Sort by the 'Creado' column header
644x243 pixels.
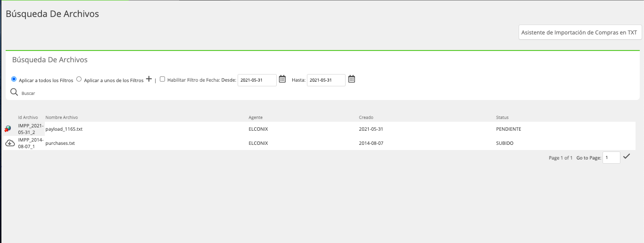pos(366,117)
